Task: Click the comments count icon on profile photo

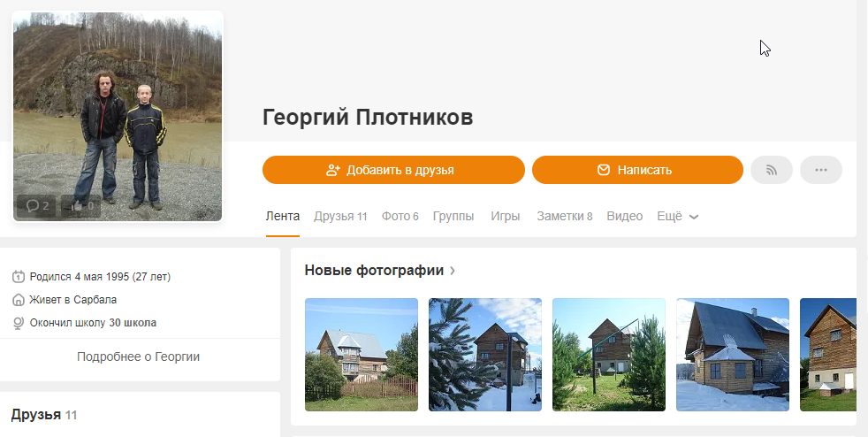Action: 36,206
